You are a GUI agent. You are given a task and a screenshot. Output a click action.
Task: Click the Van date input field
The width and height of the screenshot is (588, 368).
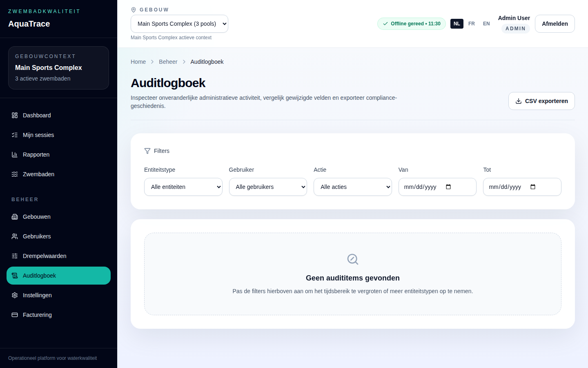(x=437, y=187)
